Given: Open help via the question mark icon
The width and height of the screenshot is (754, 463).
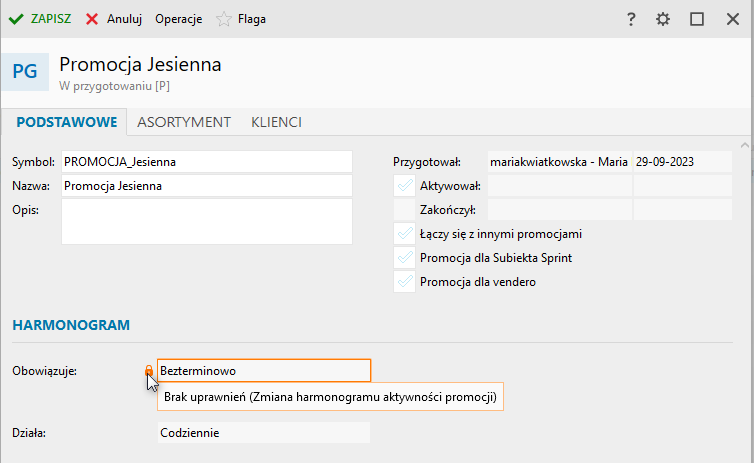Looking at the screenshot, I should [631, 19].
